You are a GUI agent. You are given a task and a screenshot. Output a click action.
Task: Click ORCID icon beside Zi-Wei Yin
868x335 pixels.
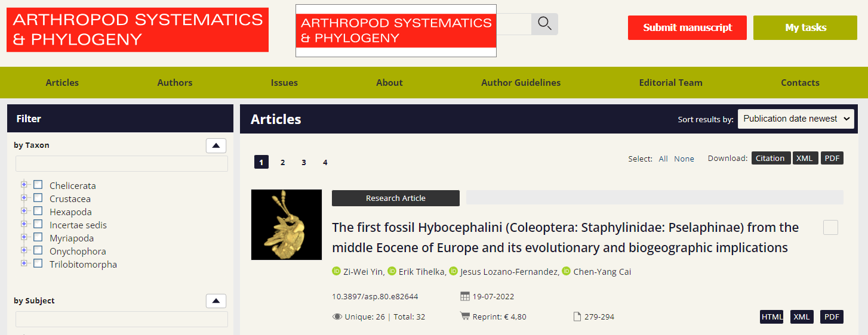(336, 271)
